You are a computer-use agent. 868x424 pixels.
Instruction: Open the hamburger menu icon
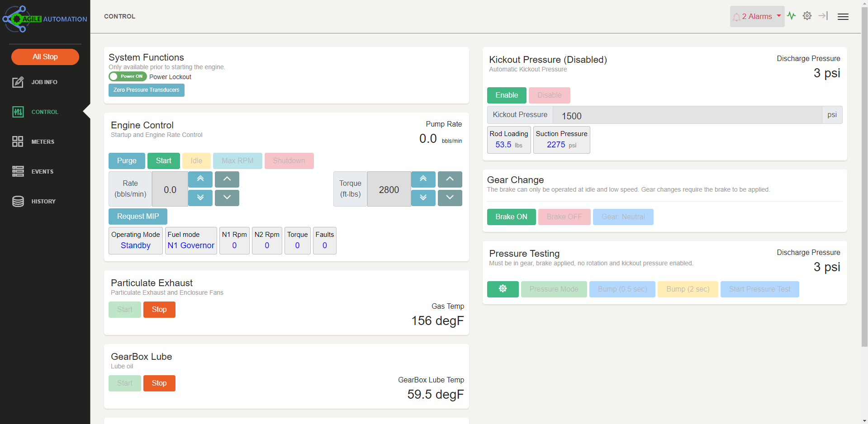pyautogui.click(x=843, y=17)
